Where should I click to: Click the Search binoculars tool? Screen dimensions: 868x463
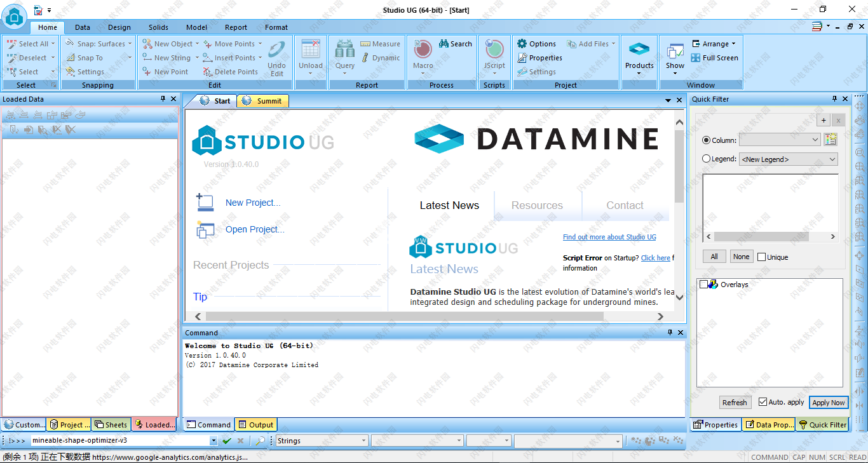[x=456, y=44]
